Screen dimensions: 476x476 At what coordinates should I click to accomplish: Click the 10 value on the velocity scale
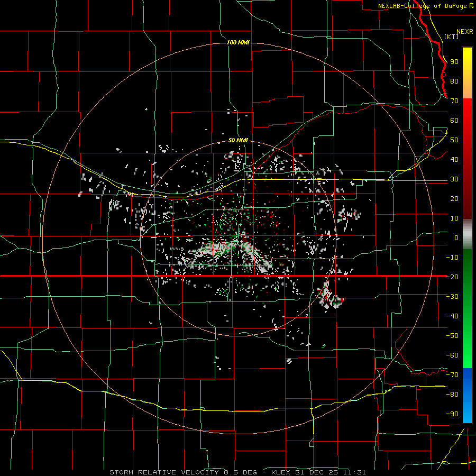[x=454, y=218]
